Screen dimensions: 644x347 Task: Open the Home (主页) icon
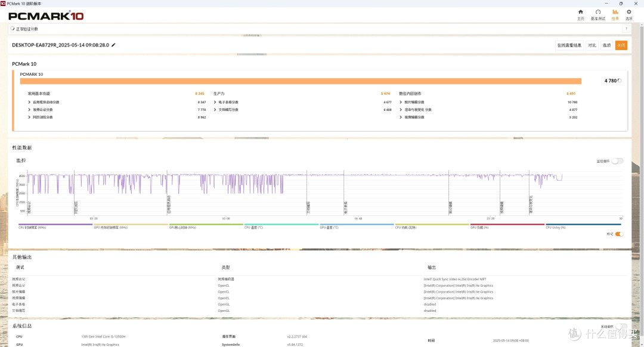(580, 14)
